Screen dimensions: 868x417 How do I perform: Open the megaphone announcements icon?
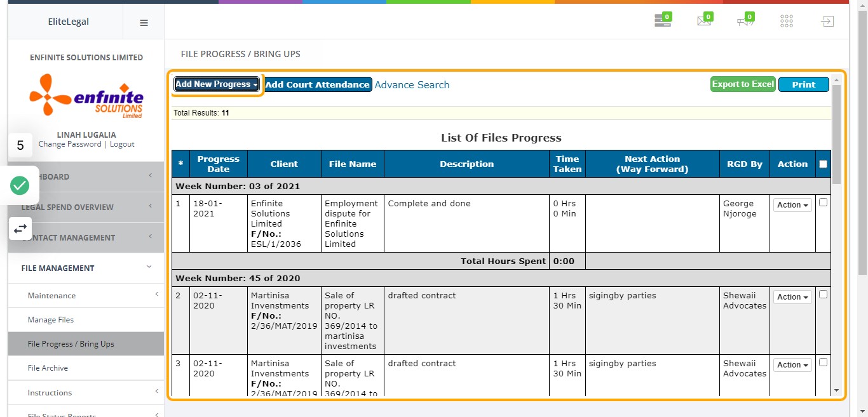point(745,21)
